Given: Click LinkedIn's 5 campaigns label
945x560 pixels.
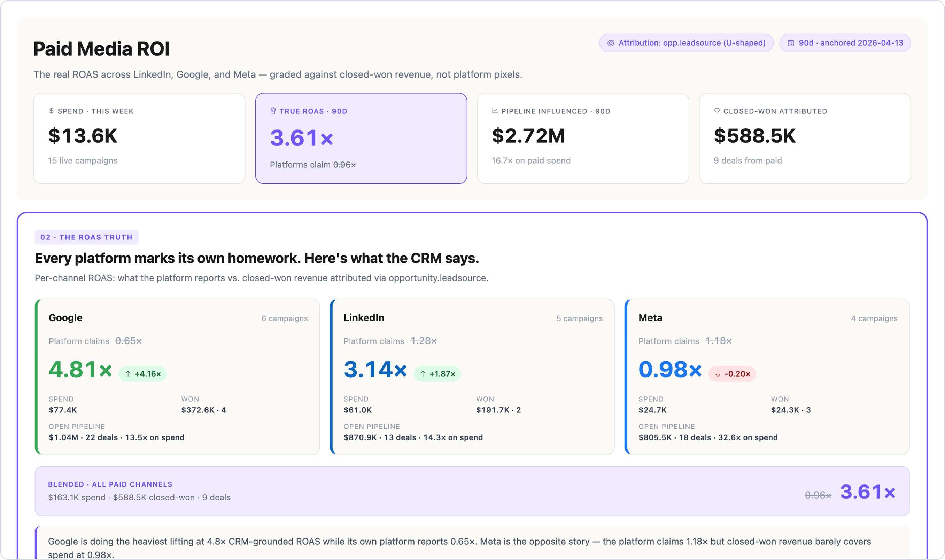Looking at the screenshot, I should tap(580, 318).
